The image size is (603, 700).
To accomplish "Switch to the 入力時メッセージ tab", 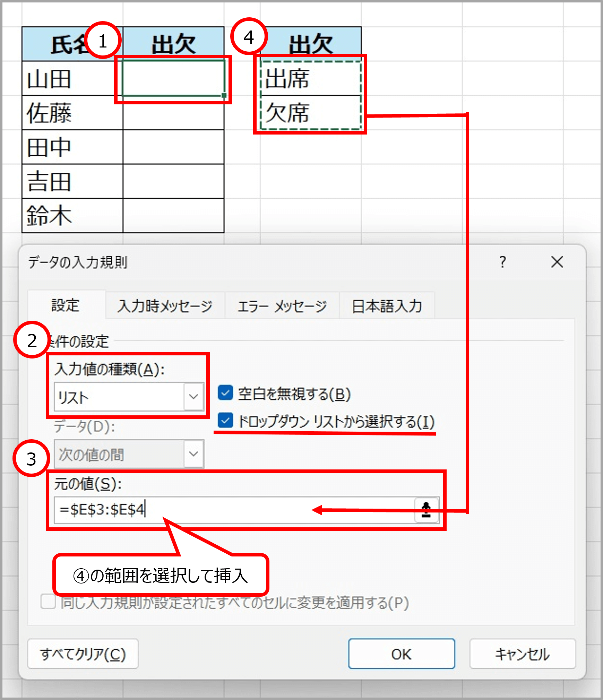I will (165, 305).
